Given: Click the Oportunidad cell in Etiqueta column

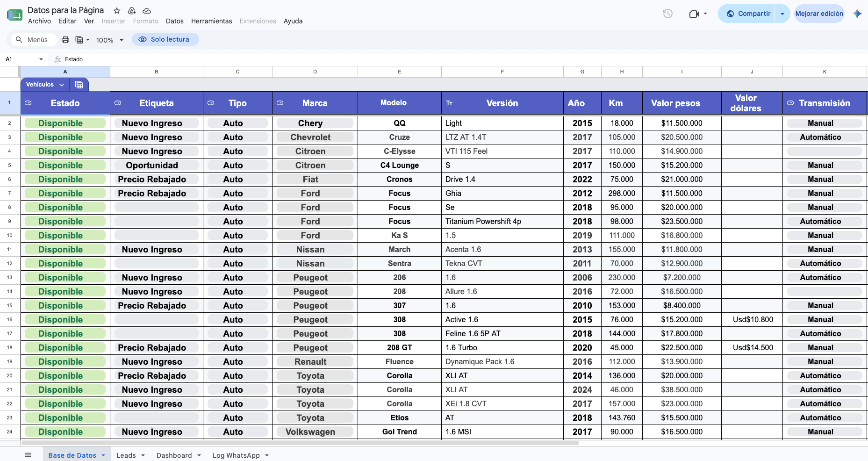Looking at the screenshot, I should pyautogui.click(x=157, y=165).
